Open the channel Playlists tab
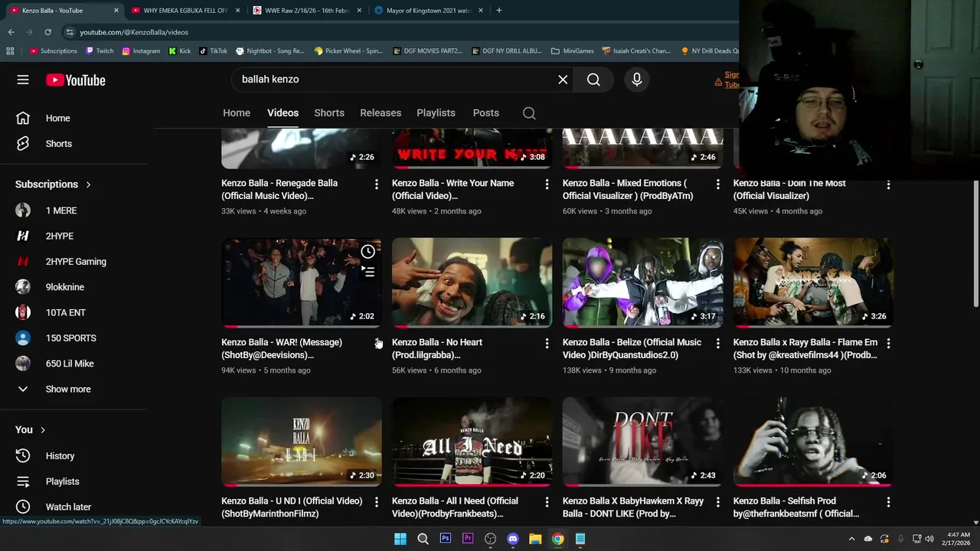Image resolution: width=980 pixels, height=551 pixels. [436, 112]
